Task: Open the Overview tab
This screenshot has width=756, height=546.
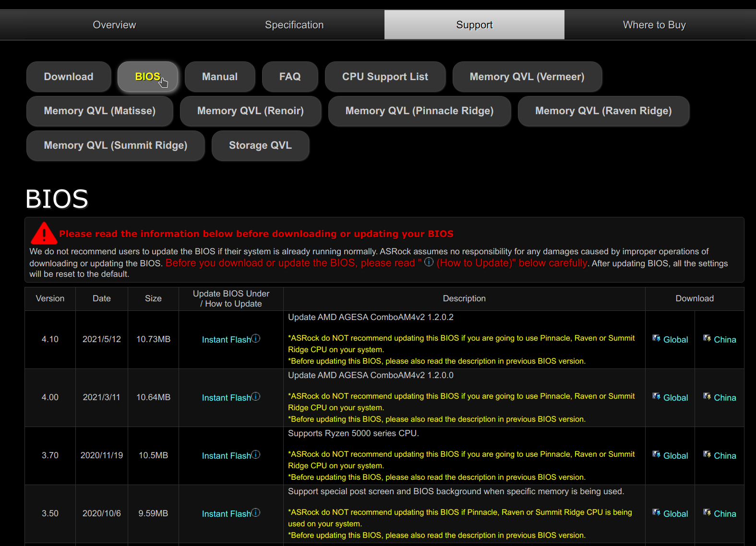Action: pos(114,25)
